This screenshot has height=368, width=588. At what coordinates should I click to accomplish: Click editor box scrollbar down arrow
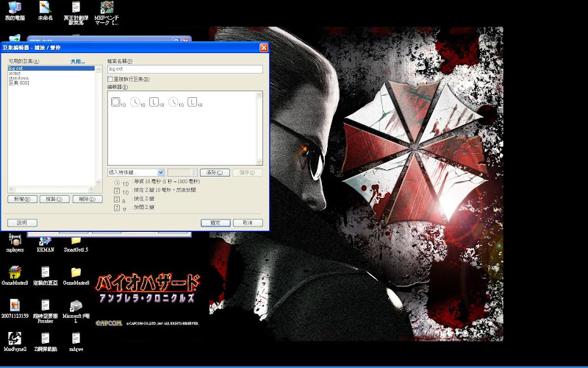(x=259, y=161)
